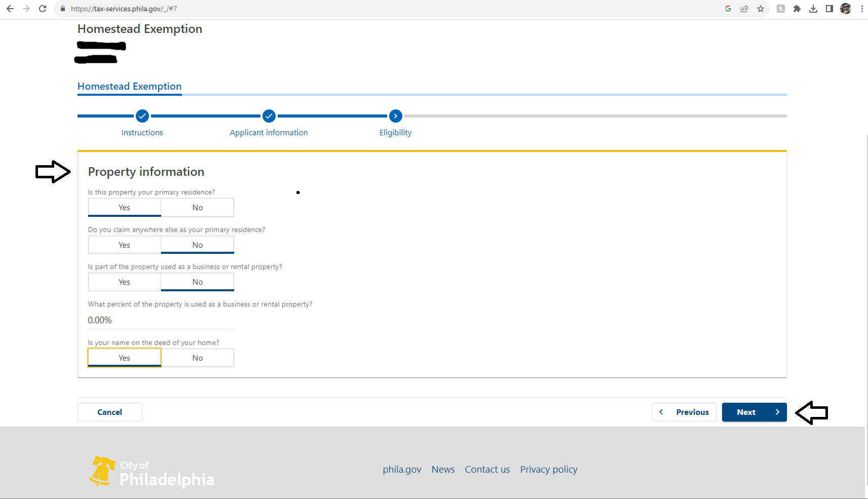The width and height of the screenshot is (868, 499).
Task: Go to the Eligibility step label
Action: [x=396, y=133]
